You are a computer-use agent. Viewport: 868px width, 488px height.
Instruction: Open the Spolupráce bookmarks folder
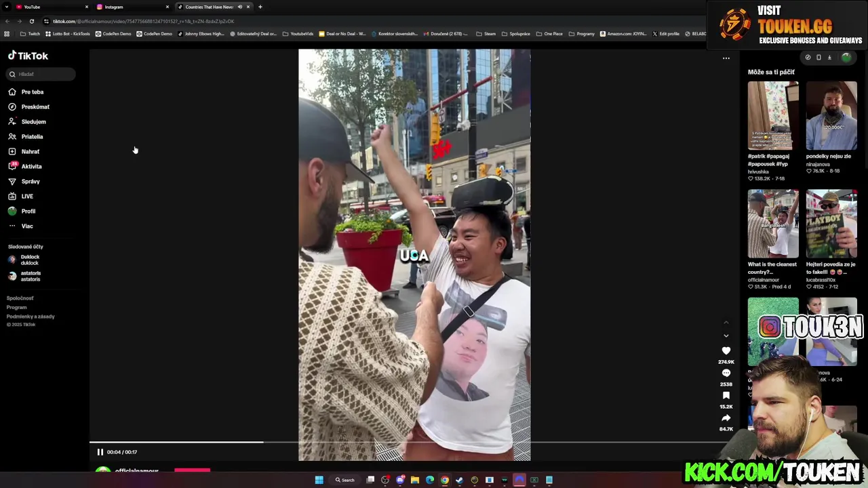(x=516, y=34)
